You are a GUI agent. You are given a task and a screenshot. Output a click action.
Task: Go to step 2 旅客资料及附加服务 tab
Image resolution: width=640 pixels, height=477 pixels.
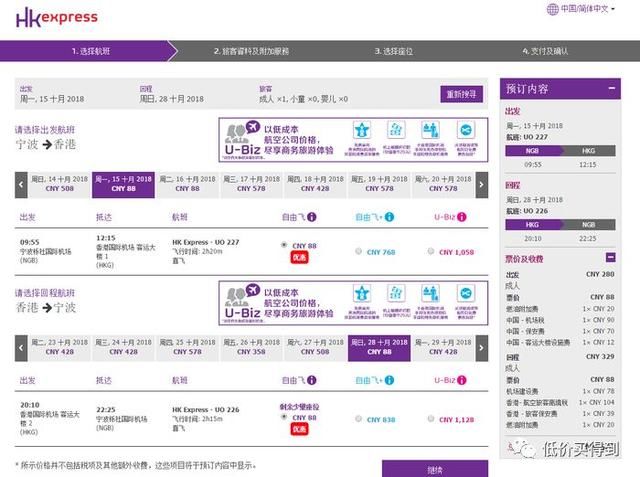pos(251,51)
